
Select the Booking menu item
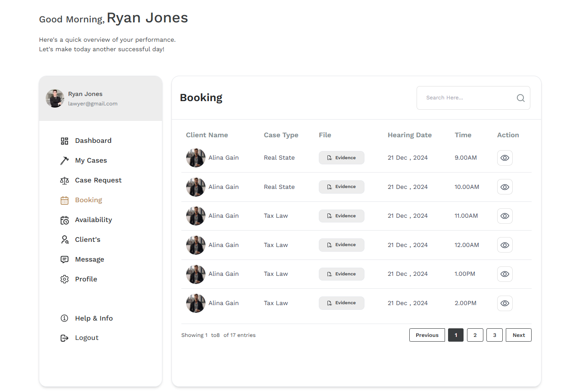click(88, 200)
